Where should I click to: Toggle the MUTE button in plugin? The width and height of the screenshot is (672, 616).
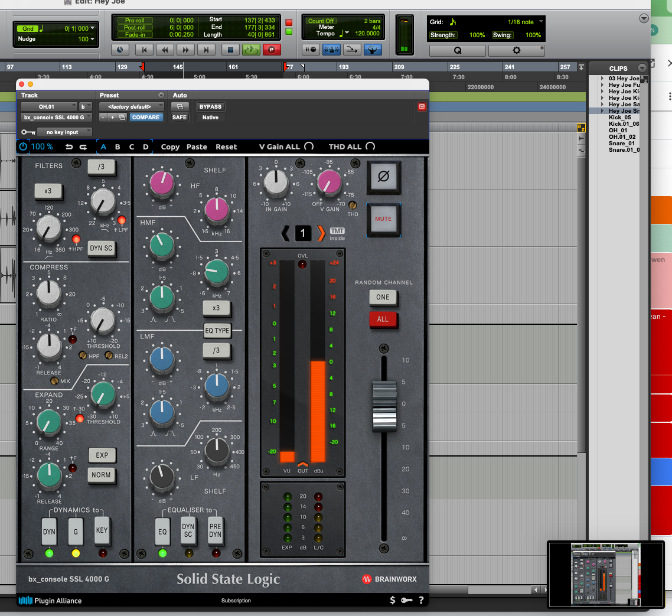coord(383,219)
